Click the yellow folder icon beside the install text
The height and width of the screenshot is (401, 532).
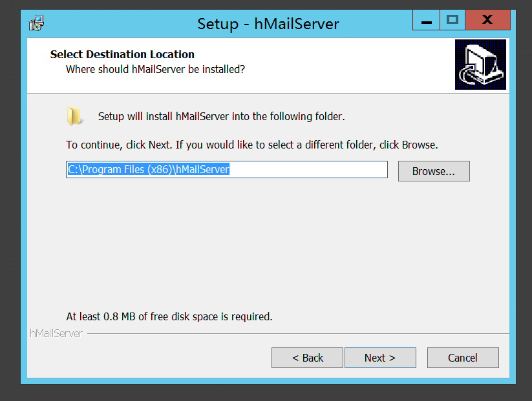(x=76, y=116)
